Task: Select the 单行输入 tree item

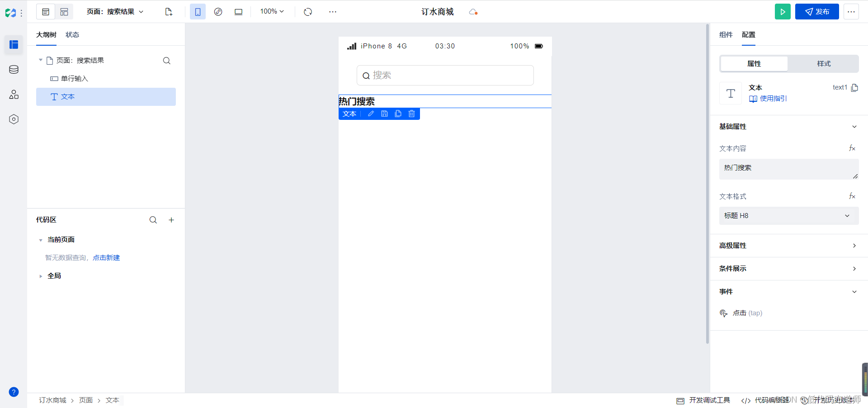Action: 106,79
